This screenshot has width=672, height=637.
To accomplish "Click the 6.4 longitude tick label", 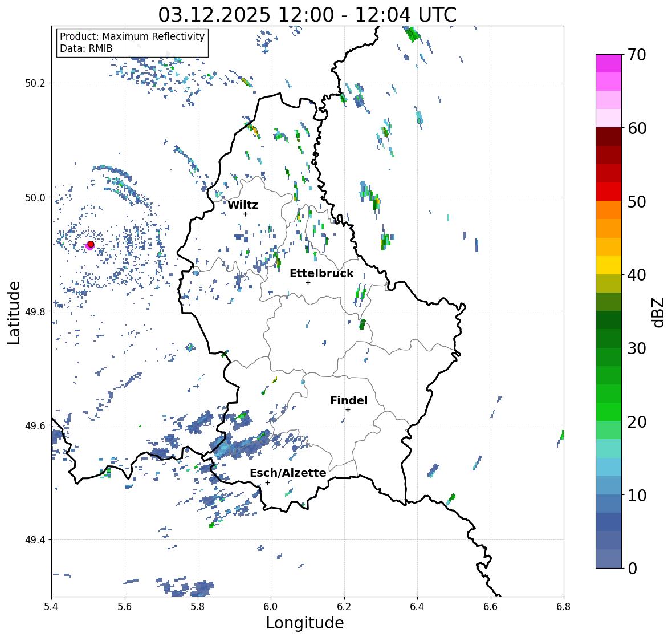I will [417, 606].
